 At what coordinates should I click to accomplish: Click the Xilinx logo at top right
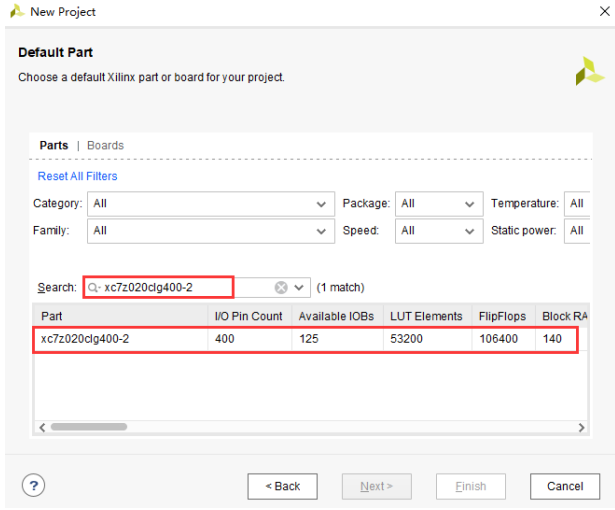pos(589,70)
